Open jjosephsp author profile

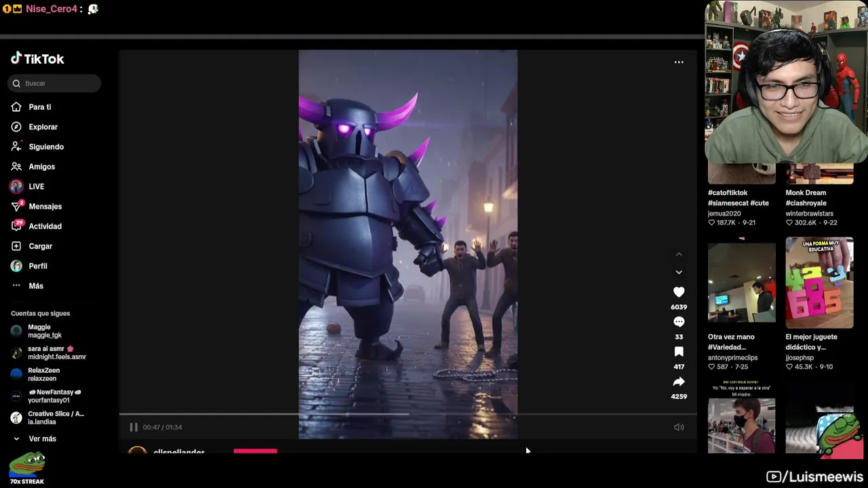click(x=800, y=358)
